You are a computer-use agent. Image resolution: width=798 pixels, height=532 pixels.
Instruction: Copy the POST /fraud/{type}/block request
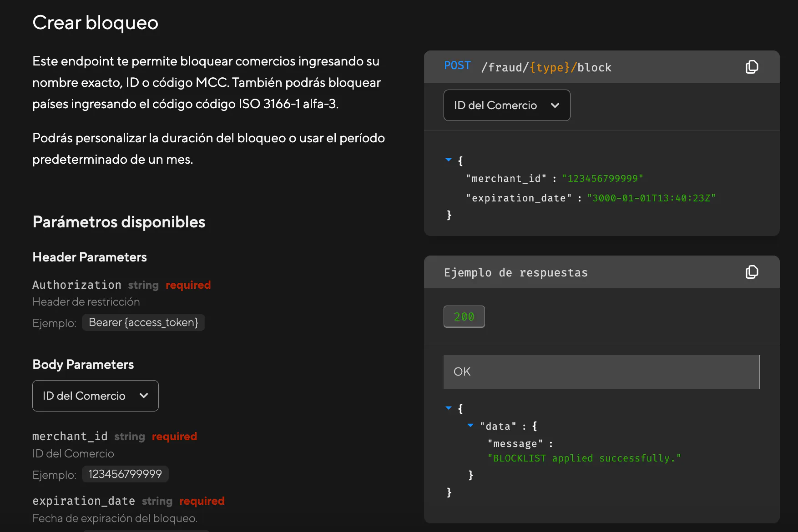pos(752,67)
